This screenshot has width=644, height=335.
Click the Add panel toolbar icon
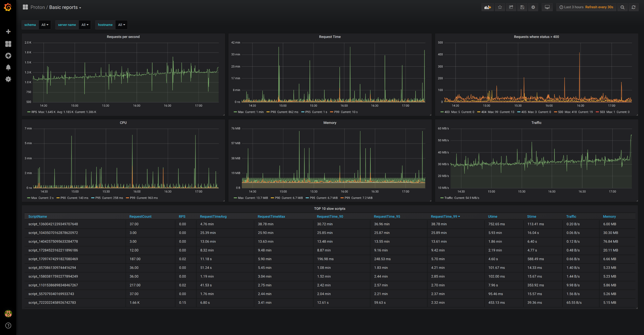click(x=488, y=7)
